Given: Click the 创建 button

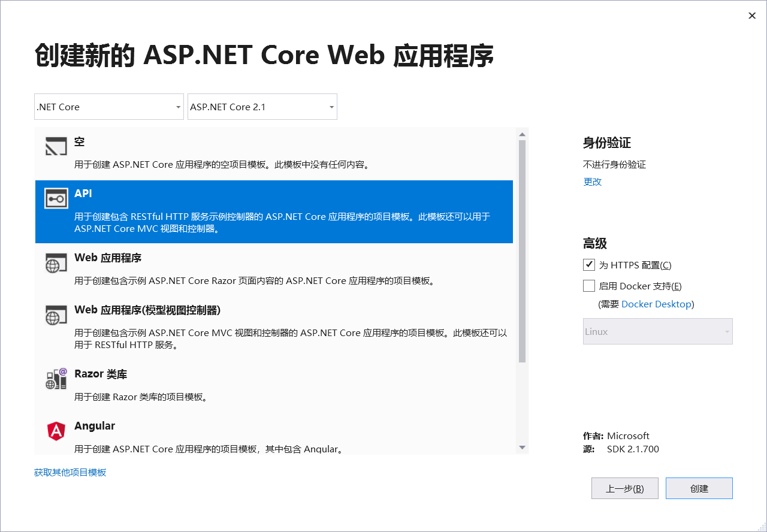Looking at the screenshot, I should [699, 488].
